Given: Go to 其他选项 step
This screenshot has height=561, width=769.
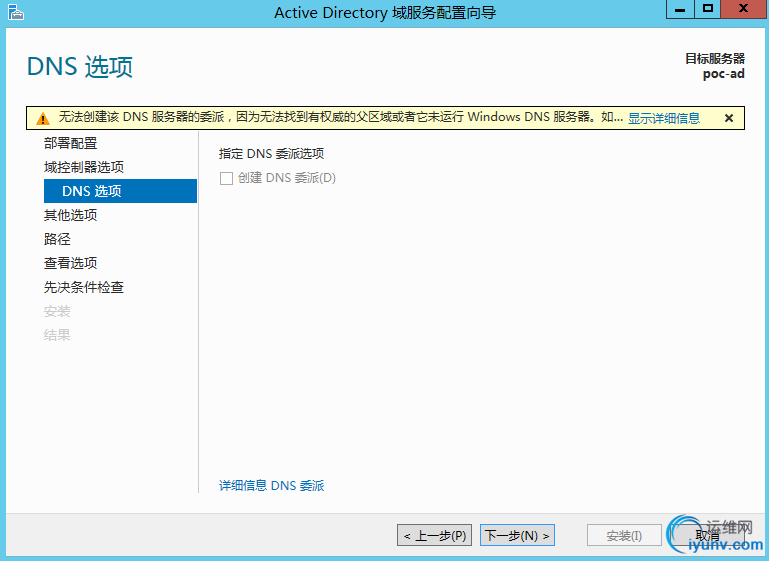Looking at the screenshot, I should [x=71, y=215].
